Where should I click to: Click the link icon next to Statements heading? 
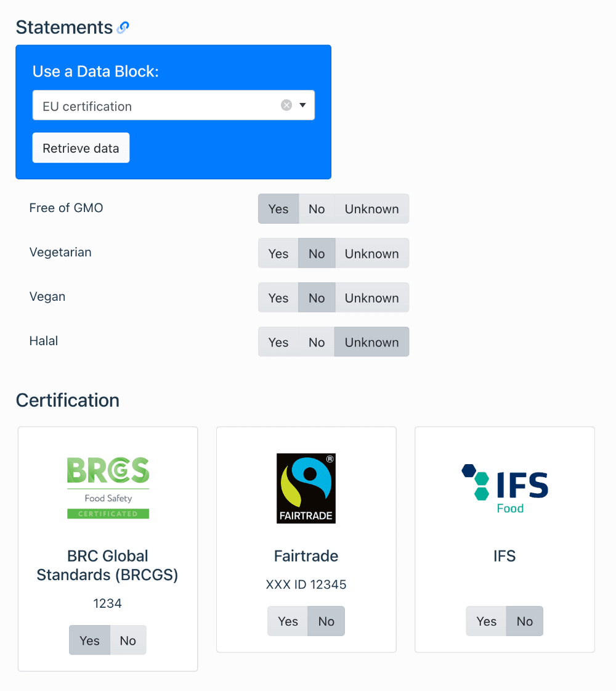pos(123,27)
